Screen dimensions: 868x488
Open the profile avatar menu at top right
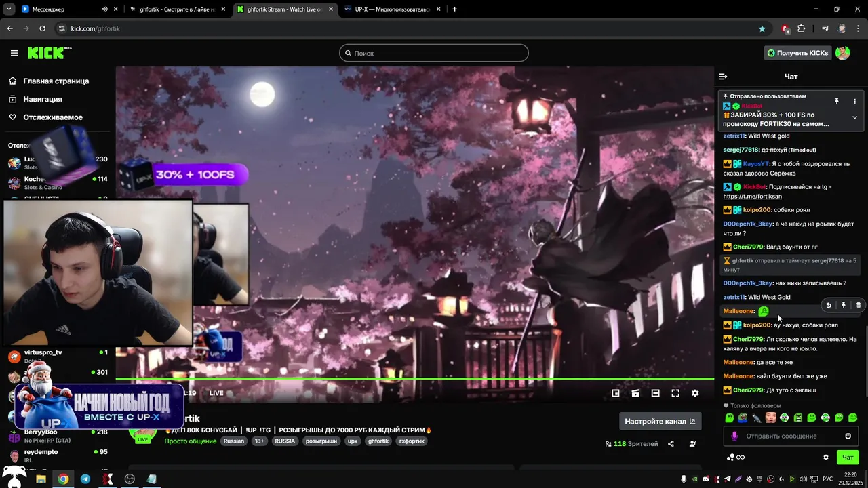(x=843, y=53)
